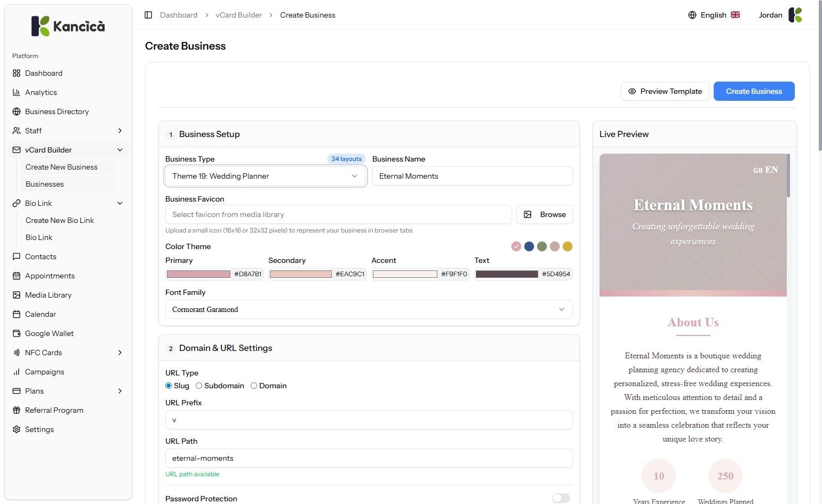Click the URL Prefix input field

point(369,420)
